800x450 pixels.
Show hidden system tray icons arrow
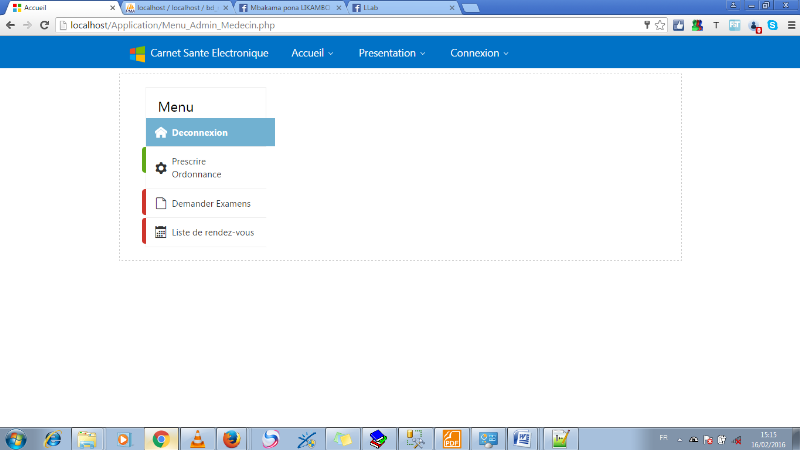point(680,439)
